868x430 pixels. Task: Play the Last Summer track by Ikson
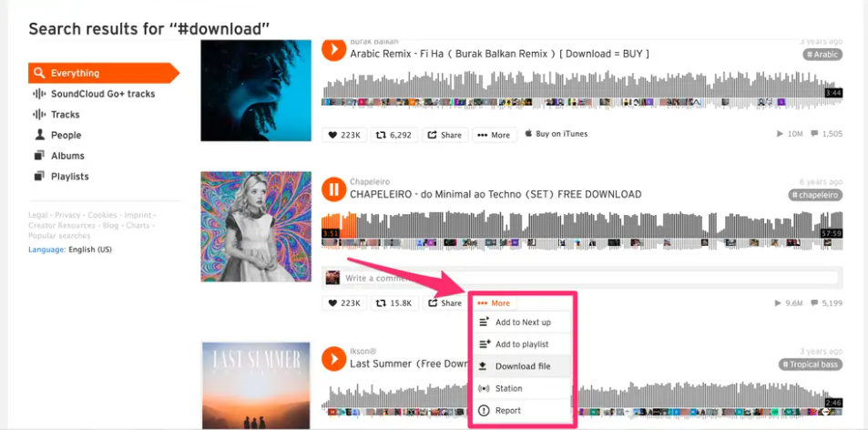(x=333, y=359)
